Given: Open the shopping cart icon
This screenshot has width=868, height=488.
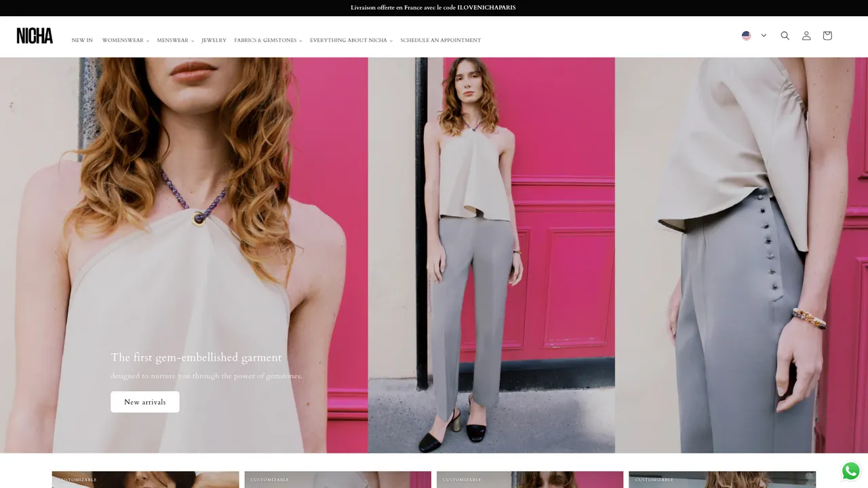Looking at the screenshot, I should point(827,36).
